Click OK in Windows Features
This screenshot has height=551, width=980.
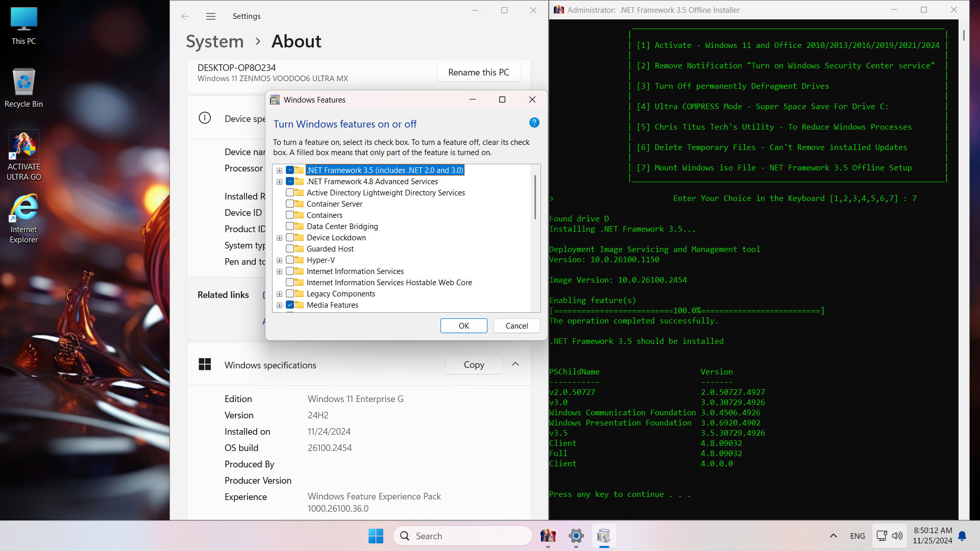coord(463,326)
